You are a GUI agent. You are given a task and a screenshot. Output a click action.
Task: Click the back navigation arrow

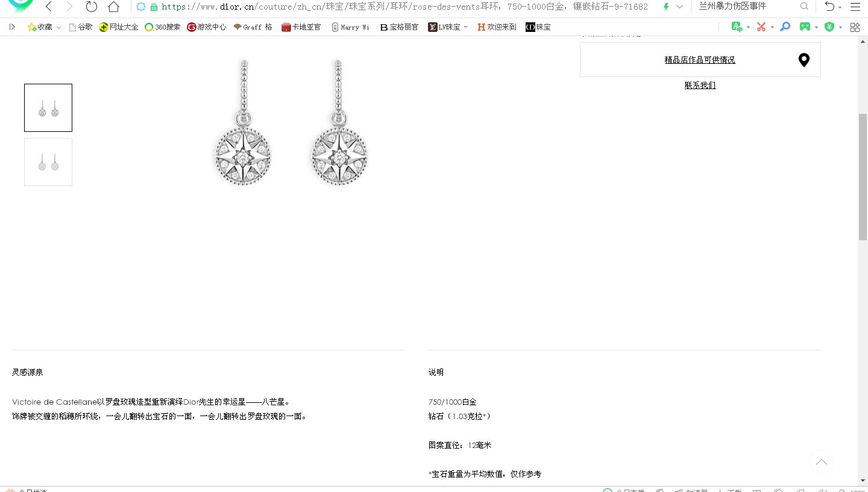click(49, 7)
